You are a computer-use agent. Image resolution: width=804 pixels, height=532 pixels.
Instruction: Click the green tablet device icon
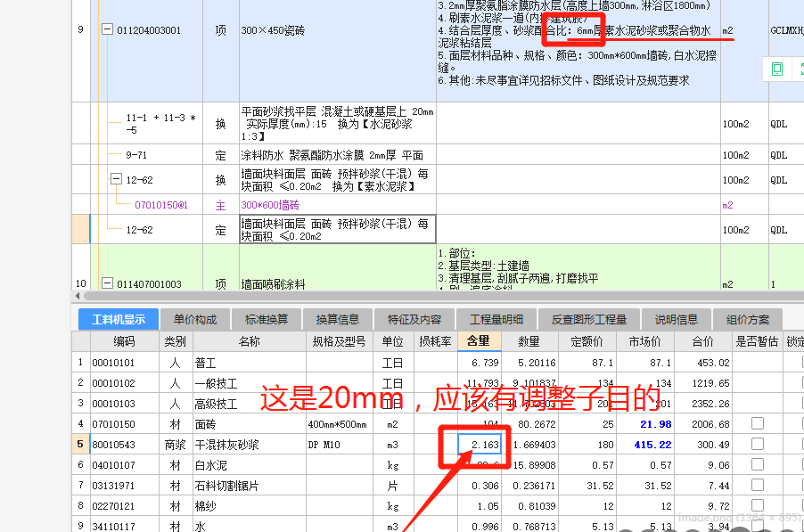point(777,69)
